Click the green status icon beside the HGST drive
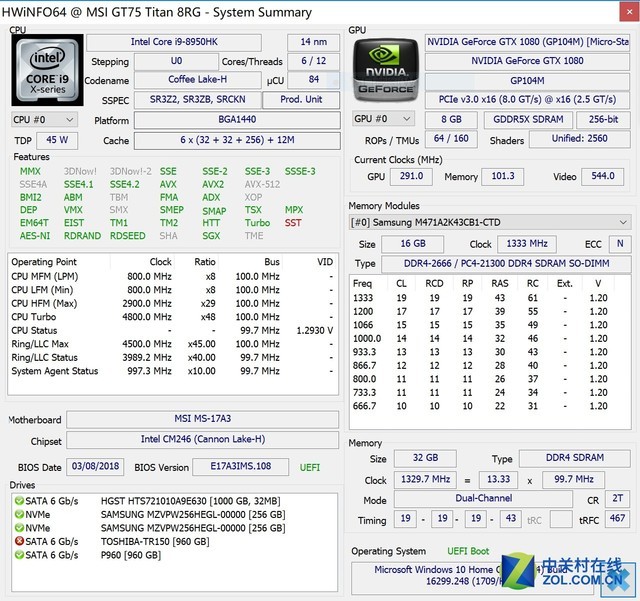The width and height of the screenshot is (640, 601). click(x=16, y=500)
